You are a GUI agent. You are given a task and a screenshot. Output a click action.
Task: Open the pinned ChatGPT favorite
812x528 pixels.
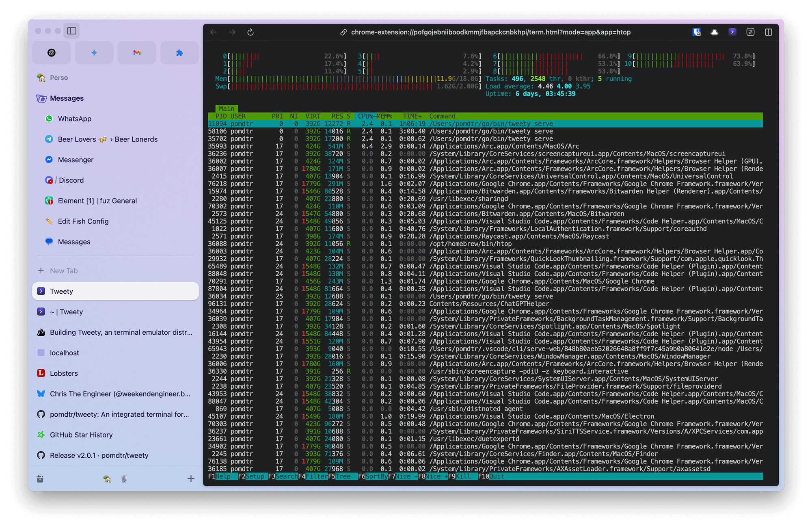pyautogui.click(x=52, y=53)
